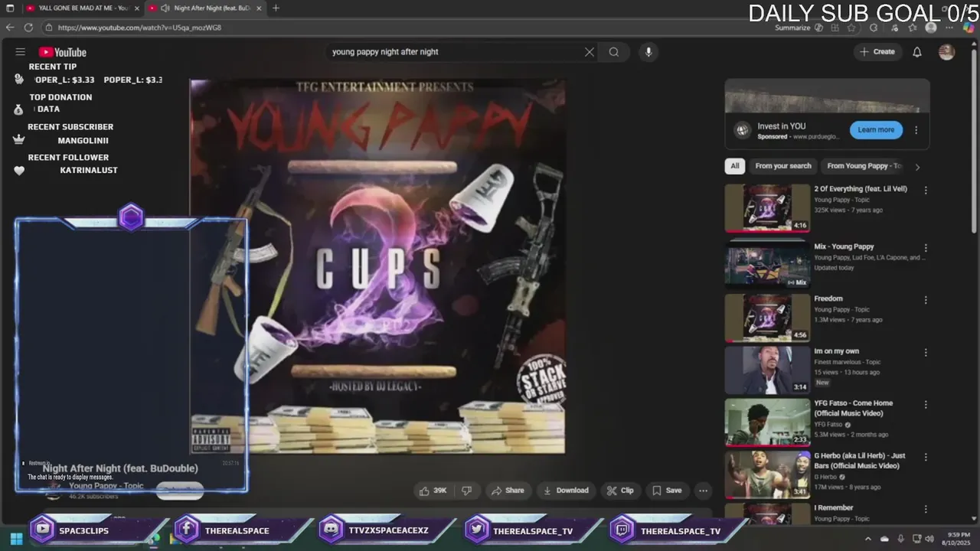Play the Im on my own thumbnail
This screenshot has width=980, height=551.
coord(767,370)
